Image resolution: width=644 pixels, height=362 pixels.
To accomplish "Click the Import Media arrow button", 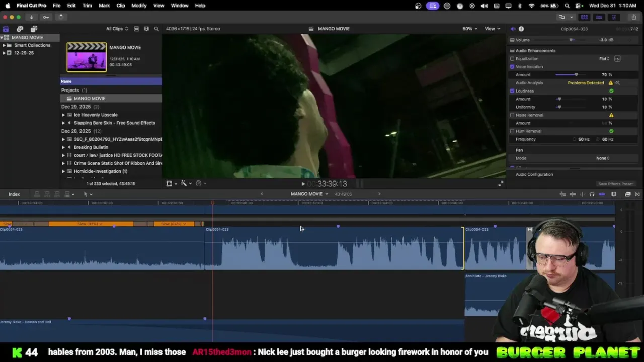I will tap(31, 17).
